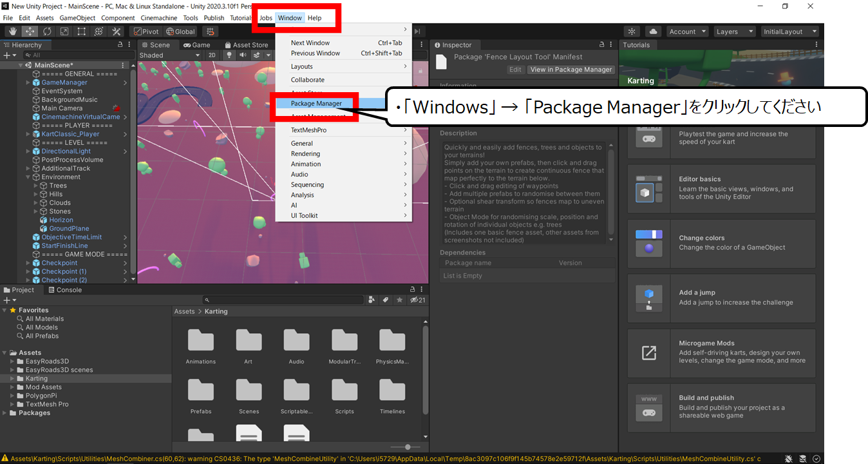
Task: Toggle Global handle rotation
Action: click(x=180, y=31)
